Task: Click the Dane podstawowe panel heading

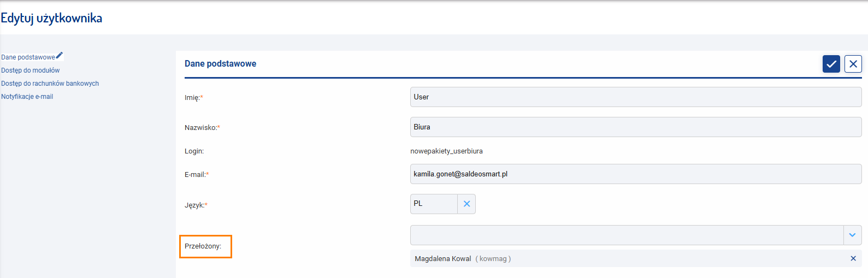Action: point(220,64)
